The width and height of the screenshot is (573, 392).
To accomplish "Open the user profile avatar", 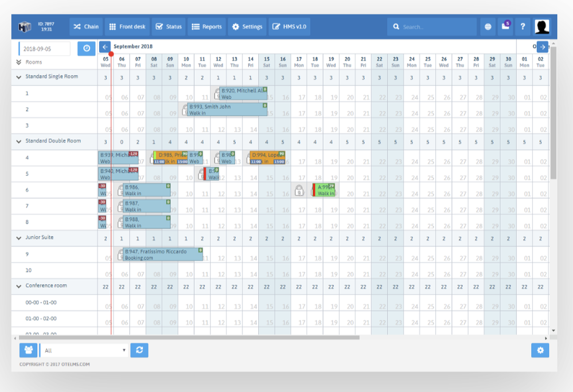I will tap(542, 27).
